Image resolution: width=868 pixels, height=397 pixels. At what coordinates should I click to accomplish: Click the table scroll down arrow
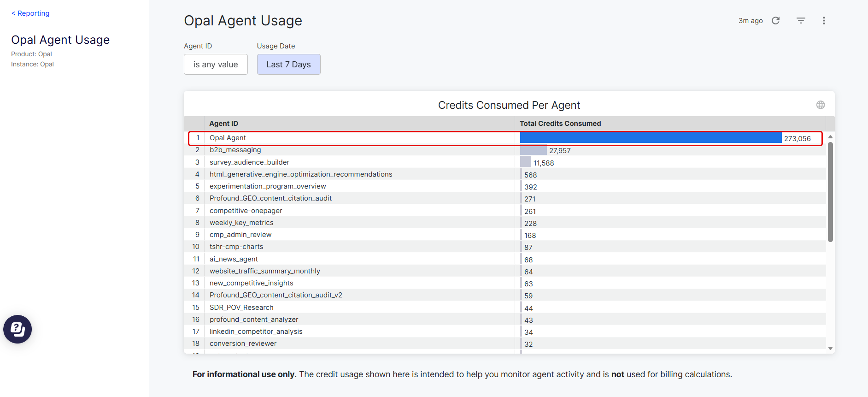point(830,349)
